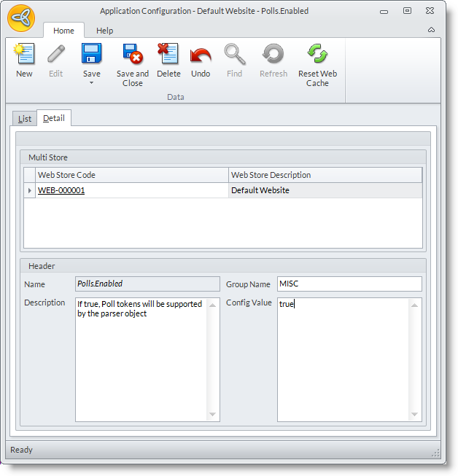The width and height of the screenshot is (458, 476).
Task: Click the New record icon
Action: point(24,55)
